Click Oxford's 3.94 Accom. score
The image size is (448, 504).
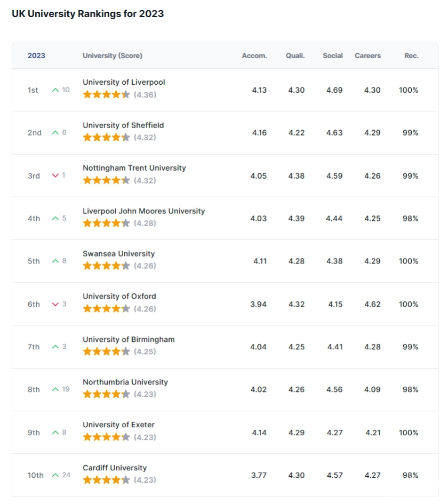(x=258, y=304)
